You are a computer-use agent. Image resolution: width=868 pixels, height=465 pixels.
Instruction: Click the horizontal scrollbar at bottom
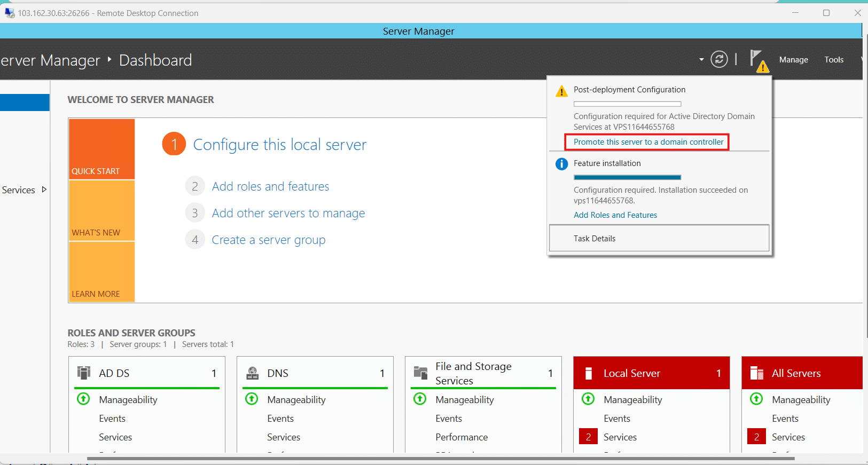tap(441, 458)
